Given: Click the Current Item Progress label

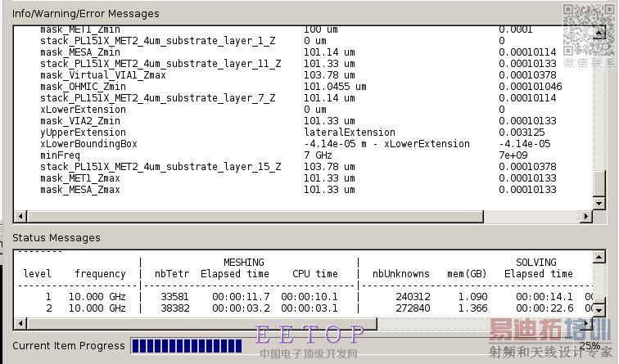Looking at the screenshot, I should click(68, 346).
